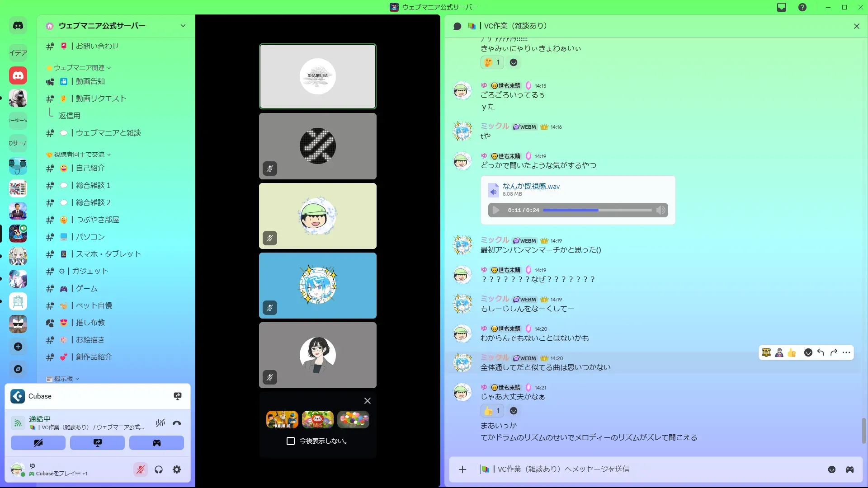This screenshot has height=488, width=868.
Task: Click the headphones deafen icon
Action: [x=159, y=470]
